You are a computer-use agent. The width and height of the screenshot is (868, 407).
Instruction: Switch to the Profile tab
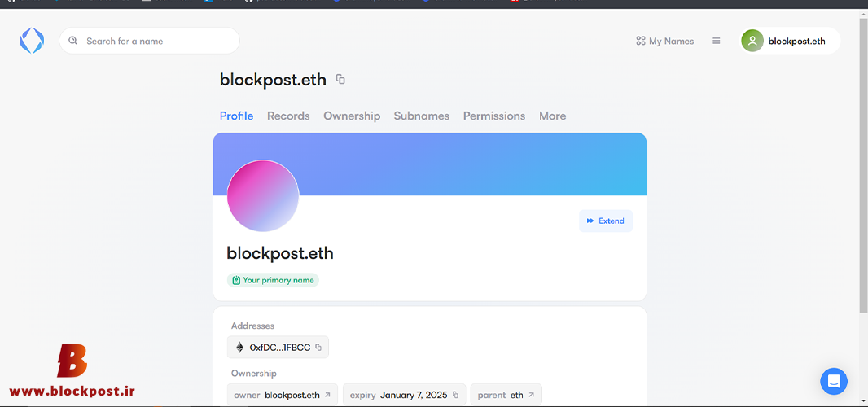pos(236,116)
